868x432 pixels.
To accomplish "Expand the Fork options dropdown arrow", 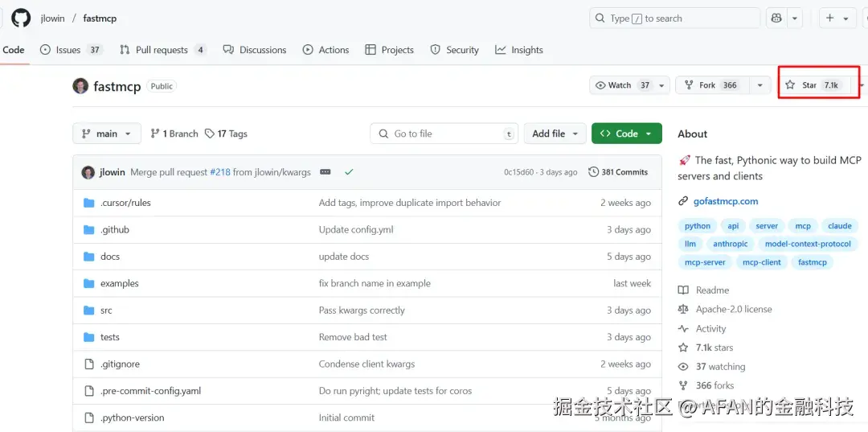I will [760, 85].
